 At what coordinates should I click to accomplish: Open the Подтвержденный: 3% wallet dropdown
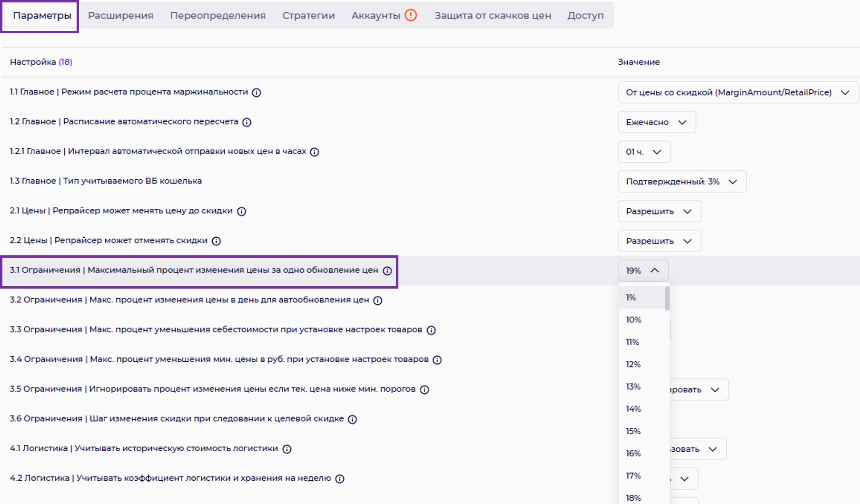682,182
